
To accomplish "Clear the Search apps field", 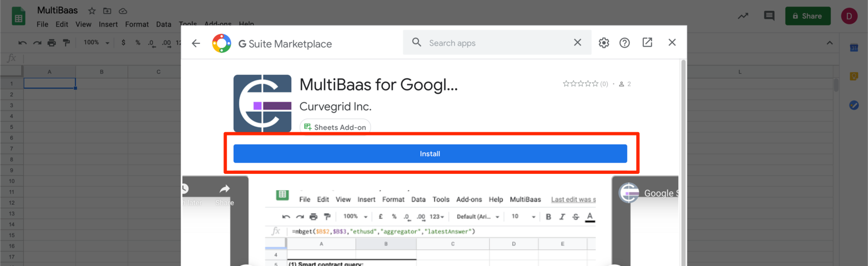I will 577,42.
